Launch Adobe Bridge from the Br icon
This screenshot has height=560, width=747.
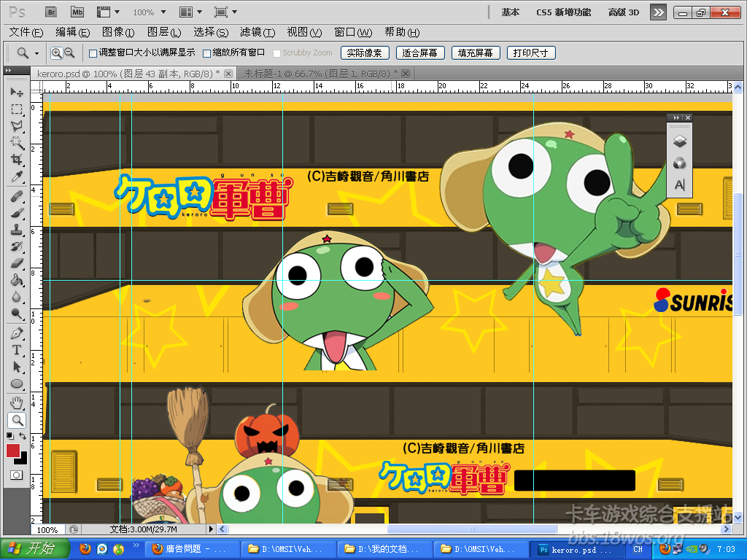tap(52, 12)
